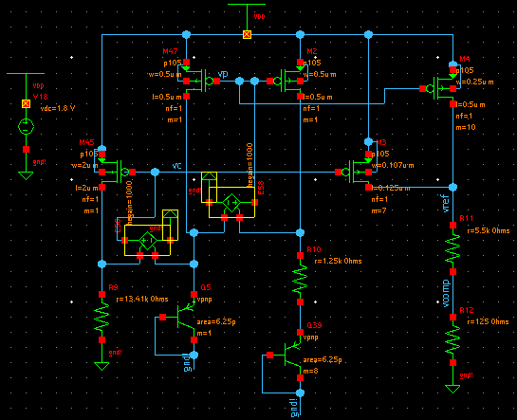Click the 'Q39' instance name
The width and height of the screenshot is (517, 420).
(314, 325)
